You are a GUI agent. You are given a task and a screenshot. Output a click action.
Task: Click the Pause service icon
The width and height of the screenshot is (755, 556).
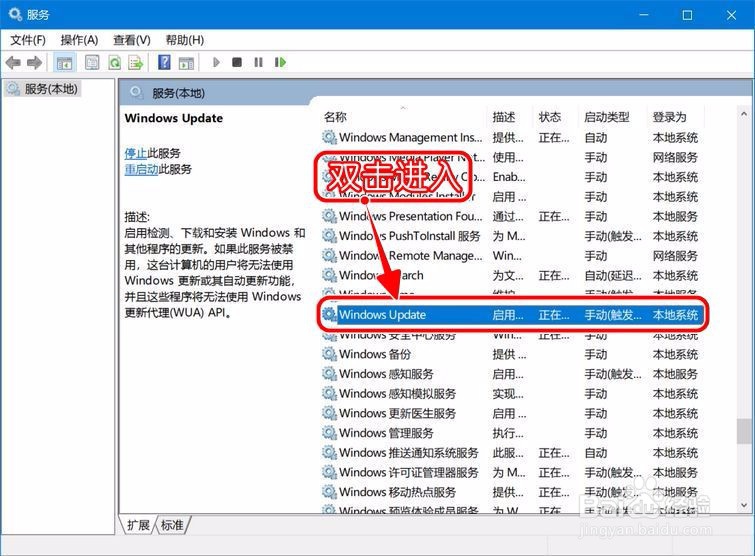pos(259,62)
